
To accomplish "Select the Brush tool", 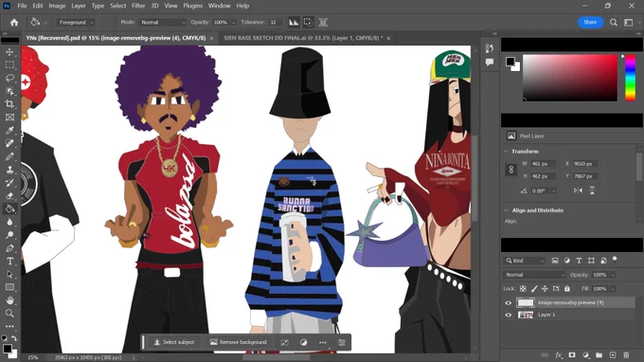I will point(9,156).
